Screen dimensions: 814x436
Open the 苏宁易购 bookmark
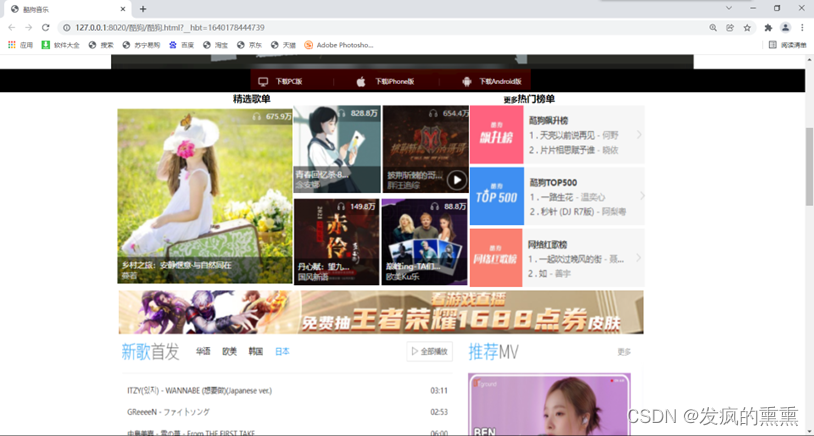[x=141, y=45]
